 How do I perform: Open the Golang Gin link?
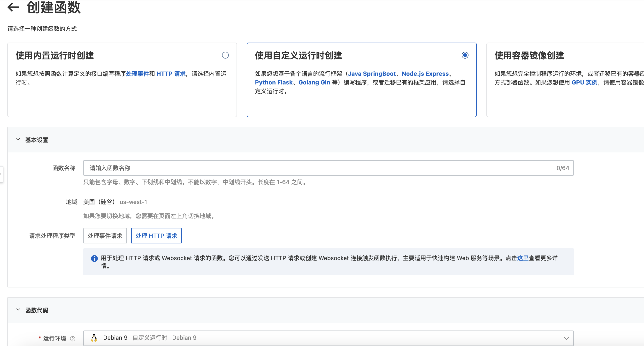pos(314,83)
